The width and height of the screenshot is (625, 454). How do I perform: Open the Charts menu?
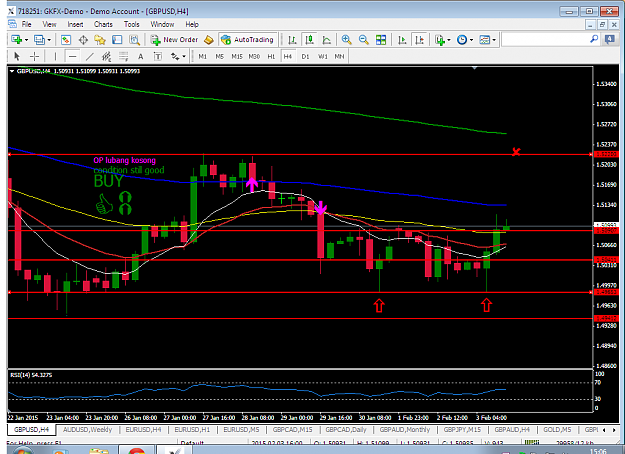(x=103, y=24)
